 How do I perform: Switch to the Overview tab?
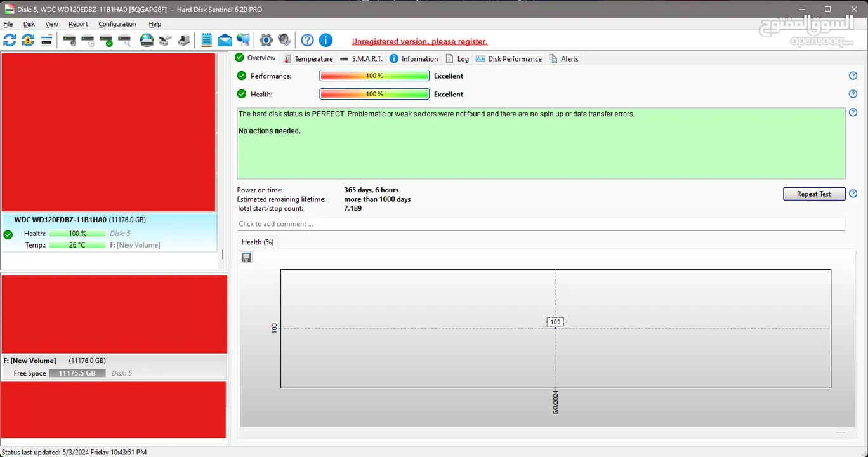[x=256, y=58]
